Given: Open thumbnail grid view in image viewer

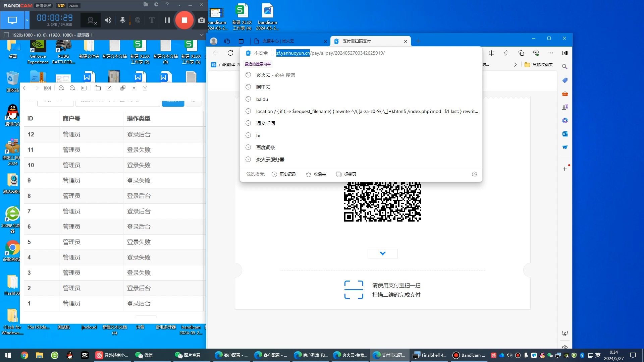Looking at the screenshot, I should click(x=48, y=88).
